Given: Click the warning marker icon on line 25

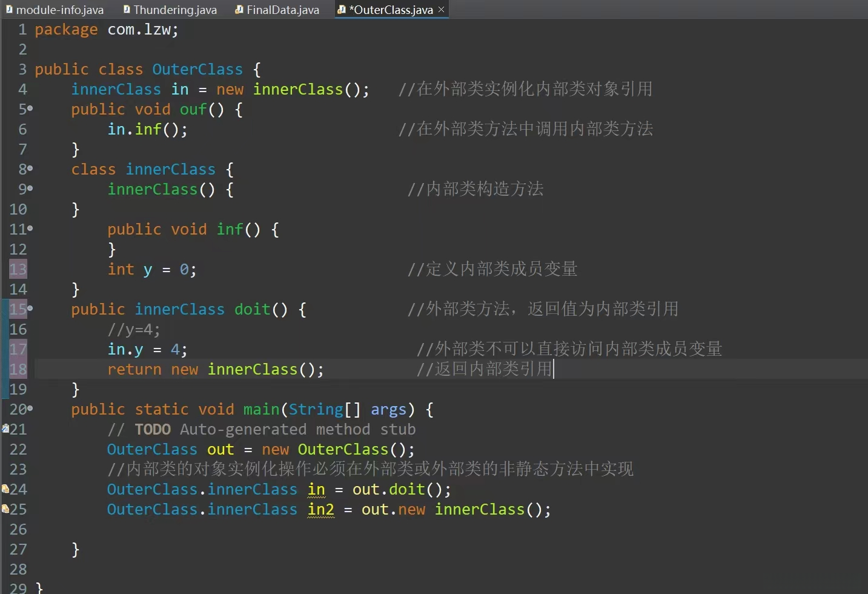Looking at the screenshot, I should 5,509.
